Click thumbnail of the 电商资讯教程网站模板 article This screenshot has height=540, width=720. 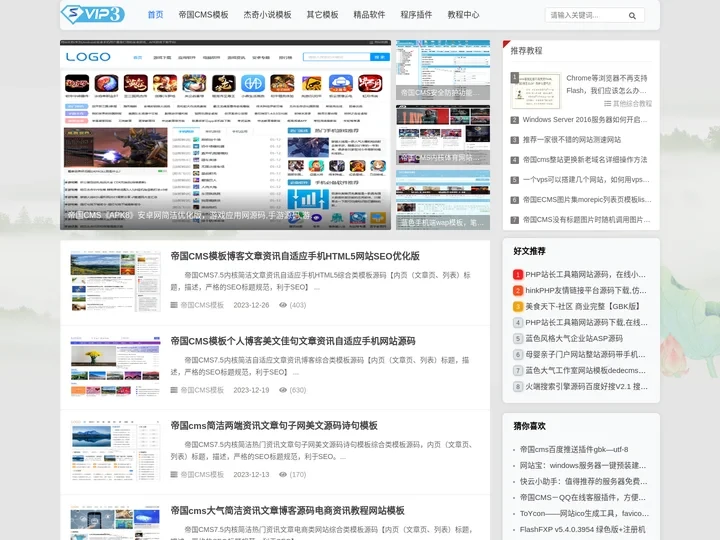[x=115, y=523]
